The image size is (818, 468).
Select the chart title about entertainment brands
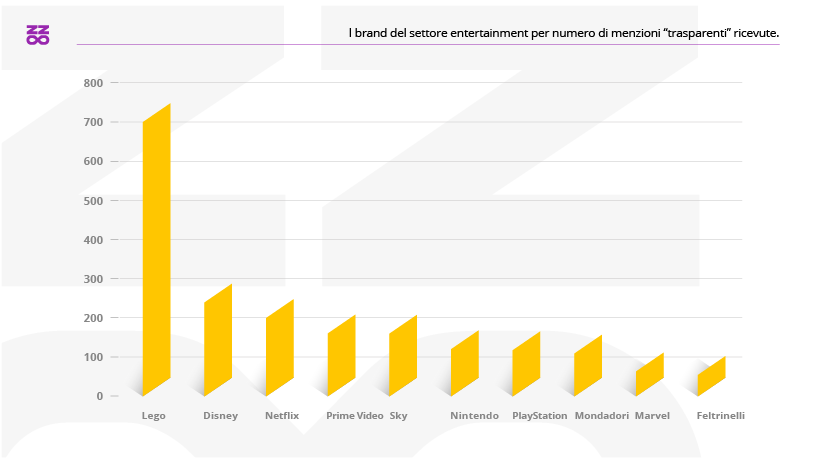pos(563,33)
